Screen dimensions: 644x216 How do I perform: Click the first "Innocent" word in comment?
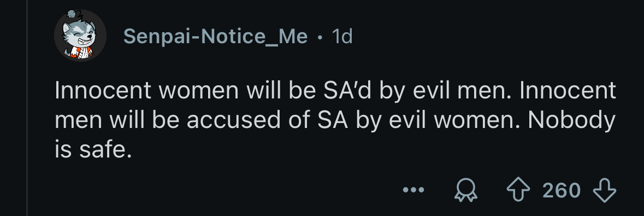103,91
